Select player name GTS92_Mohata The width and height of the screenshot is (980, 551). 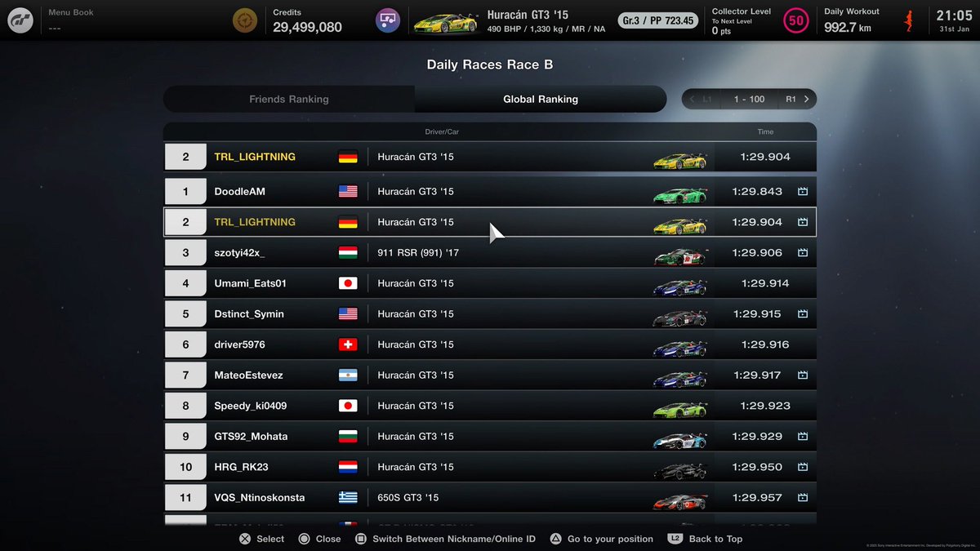coord(251,436)
